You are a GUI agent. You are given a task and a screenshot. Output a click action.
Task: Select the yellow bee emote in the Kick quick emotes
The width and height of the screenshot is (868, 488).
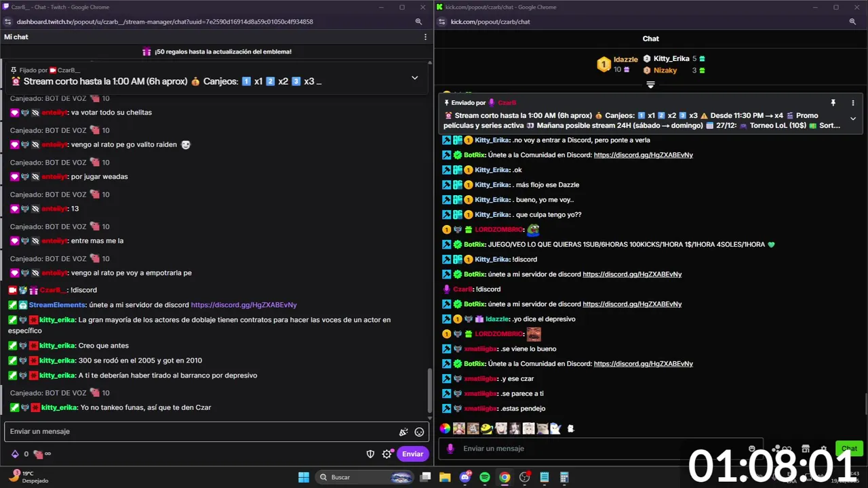coord(487,428)
